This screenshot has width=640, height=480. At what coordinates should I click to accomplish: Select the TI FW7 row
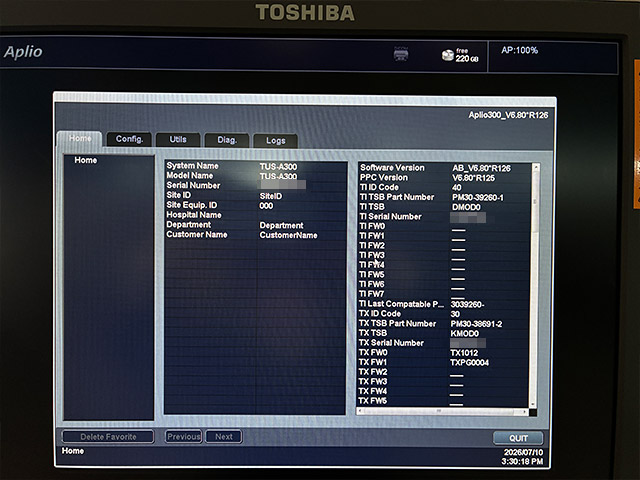tap(444, 294)
